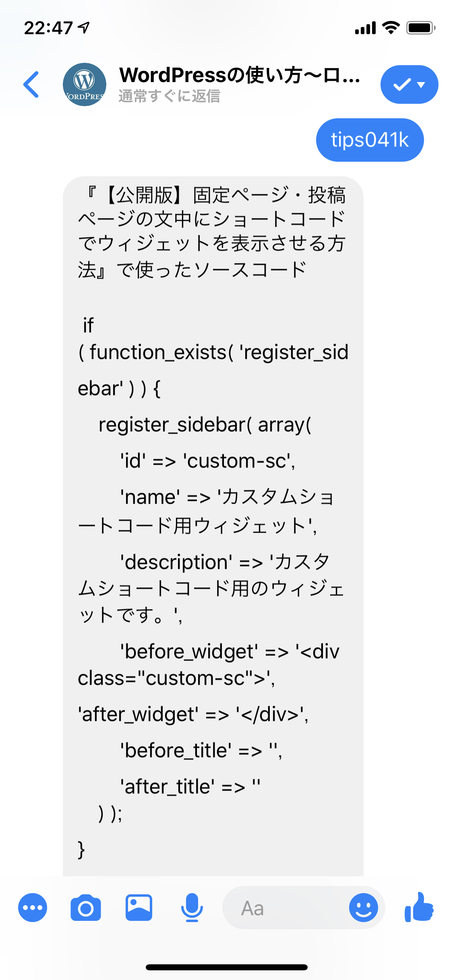Screen dimensions: 453x980
Task: Open the WordPress page profile picture
Action: tap(85, 84)
